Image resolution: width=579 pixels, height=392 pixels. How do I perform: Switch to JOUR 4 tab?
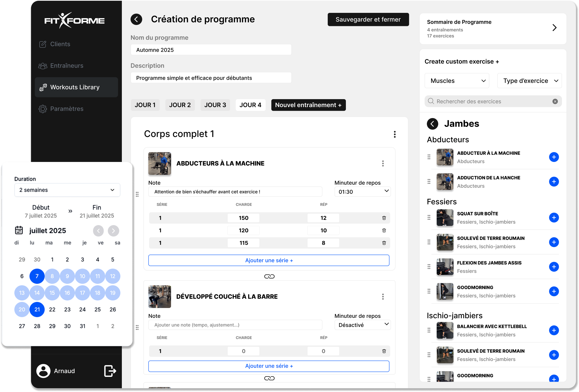(251, 105)
